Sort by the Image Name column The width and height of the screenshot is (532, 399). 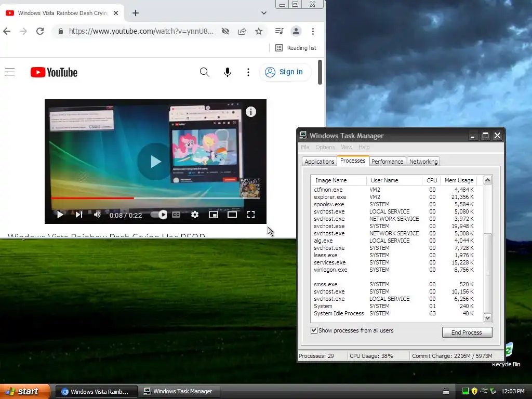point(338,180)
